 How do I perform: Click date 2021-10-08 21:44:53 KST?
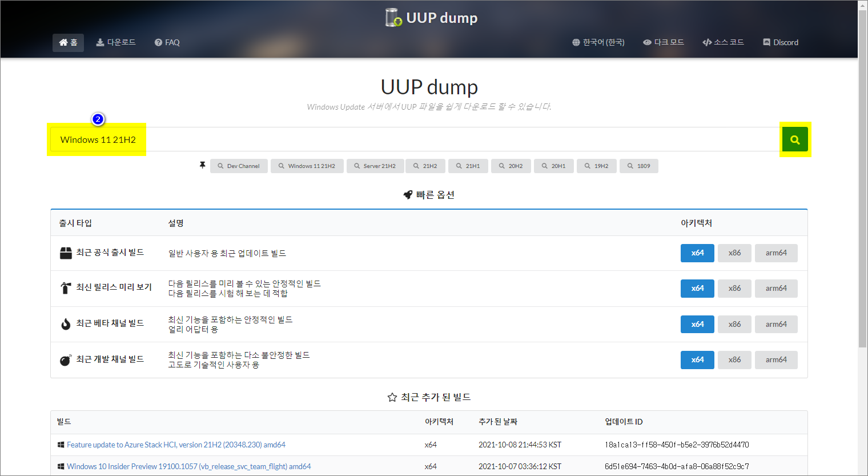point(520,445)
